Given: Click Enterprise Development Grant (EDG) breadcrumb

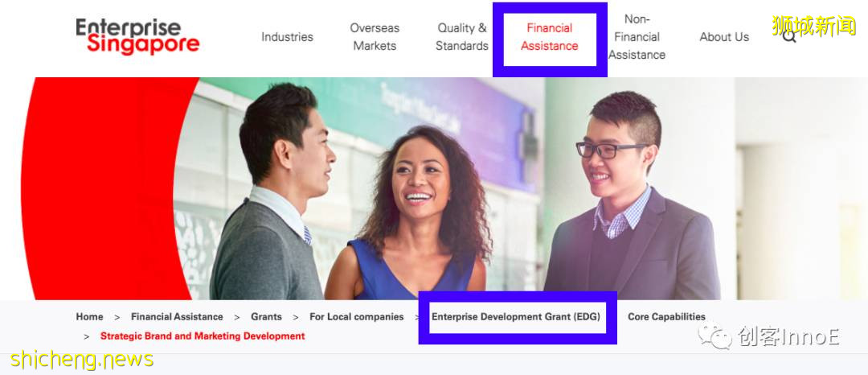Looking at the screenshot, I should point(516,317).
